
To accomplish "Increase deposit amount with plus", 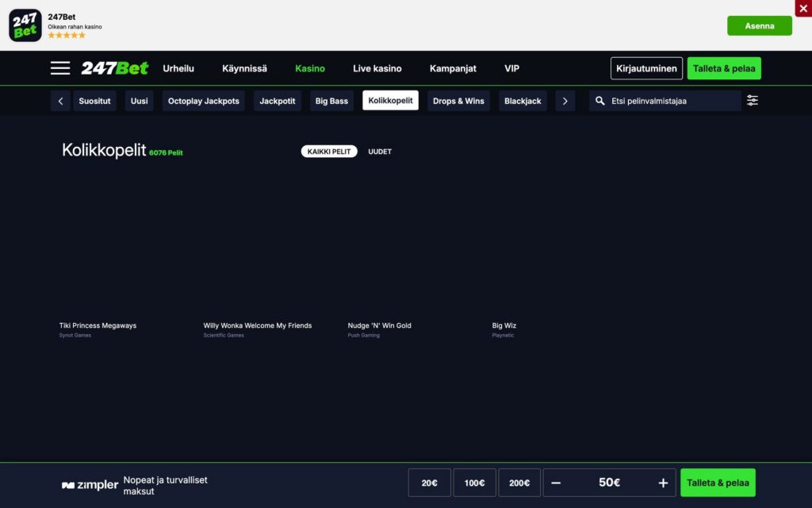I will 663,483.
